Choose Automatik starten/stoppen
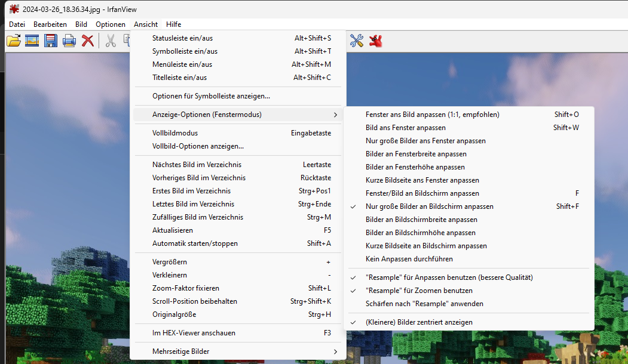Screen dimensions: 628x364 point(238,243)
